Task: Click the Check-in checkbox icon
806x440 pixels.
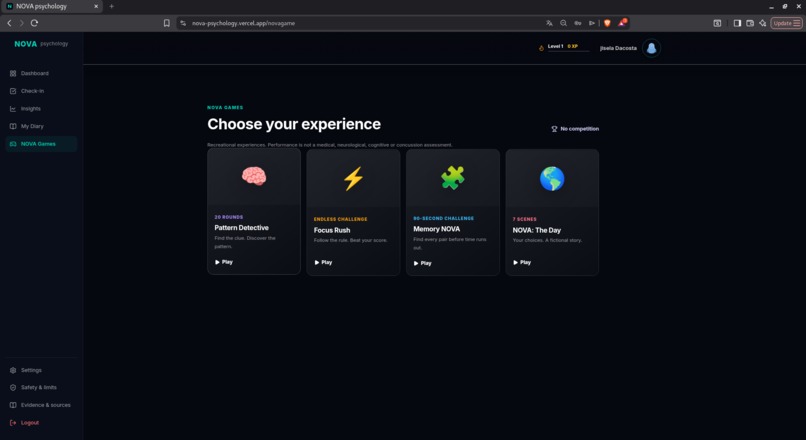Action: point(13,91)
